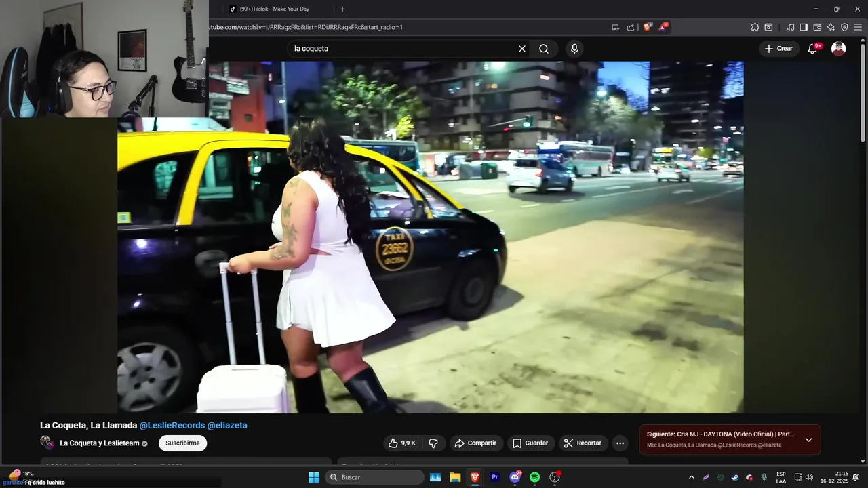Open the media control music note icon

click(790, 27)
